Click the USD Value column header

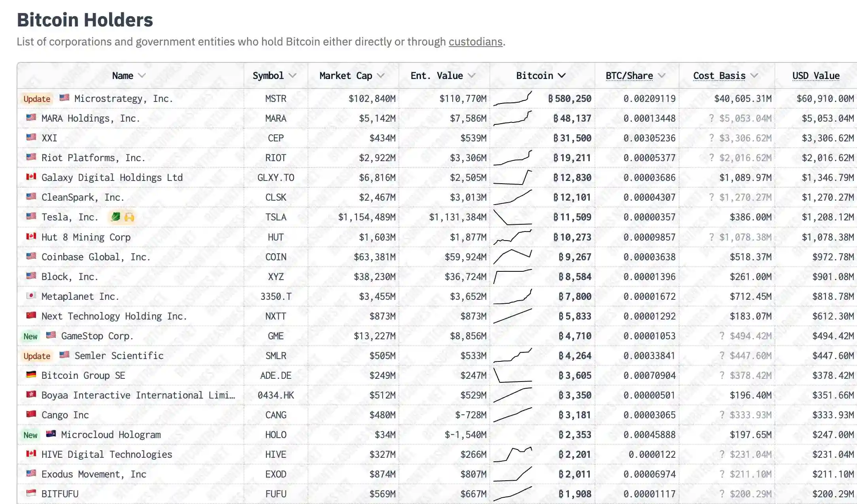(x=816, y=75)
